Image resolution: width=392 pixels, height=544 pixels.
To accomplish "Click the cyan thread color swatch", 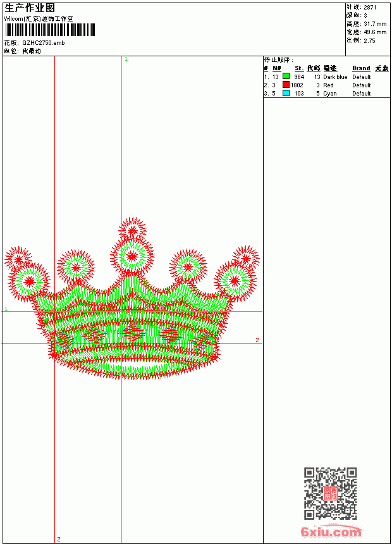I will tap(286, 93).
